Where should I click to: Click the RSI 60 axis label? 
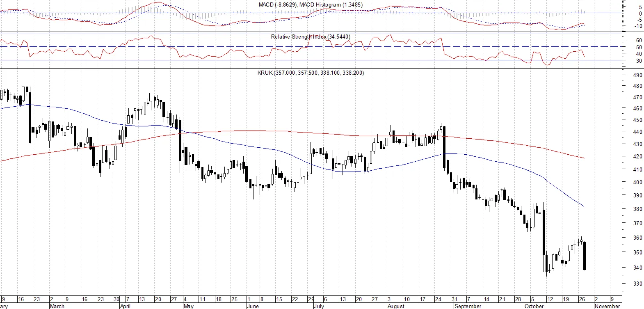(639, 41)
